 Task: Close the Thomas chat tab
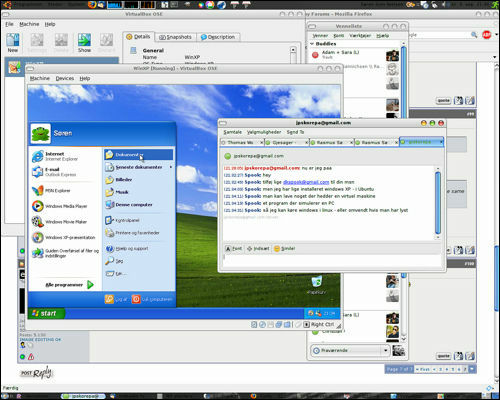pos(262,142)
